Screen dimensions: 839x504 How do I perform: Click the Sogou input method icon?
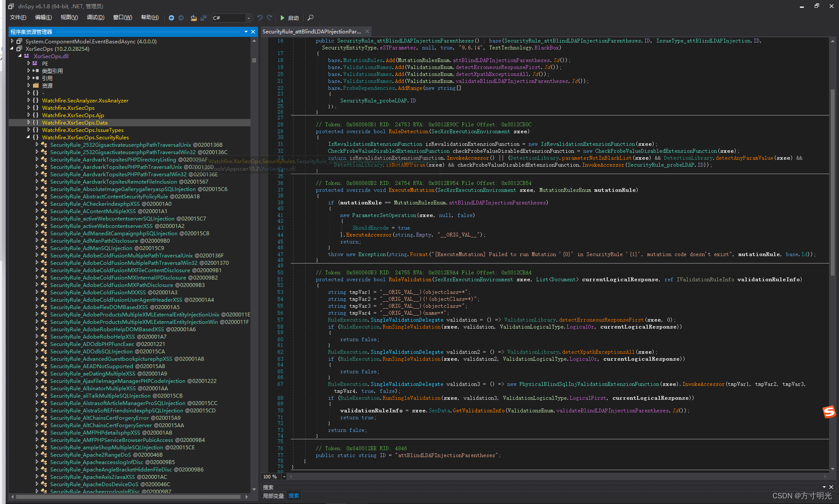(x=829, y=412)
